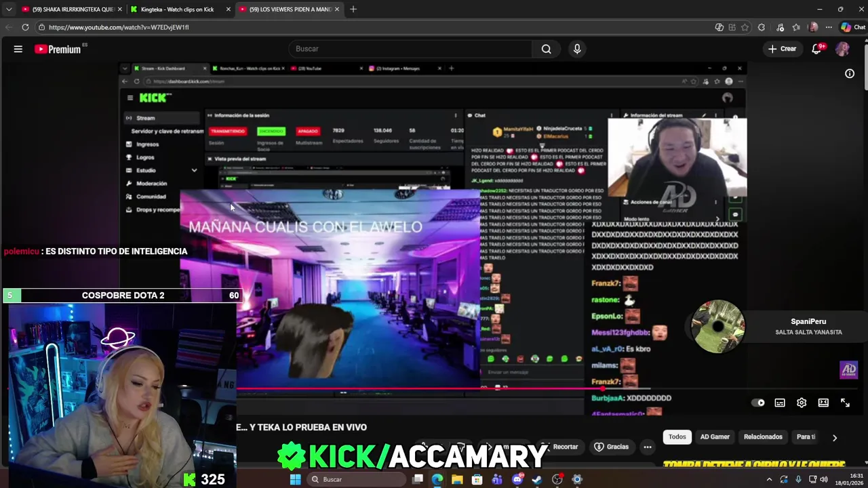Screen dimensions: 868x488
Task: Reload the current page
Action: click(x=25, y=27)
